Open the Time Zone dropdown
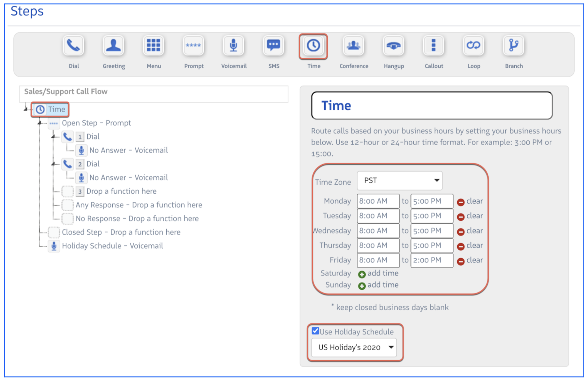Viewport: 588px width, 383px height. 399,181
